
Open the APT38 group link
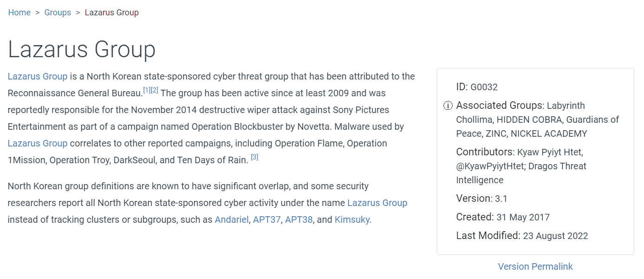coord(299,219)
